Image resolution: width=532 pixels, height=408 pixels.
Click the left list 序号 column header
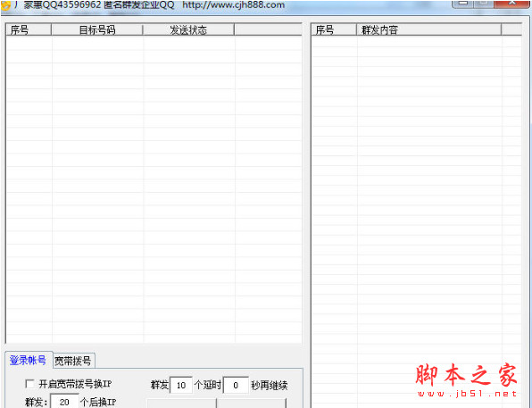(29, 29)
